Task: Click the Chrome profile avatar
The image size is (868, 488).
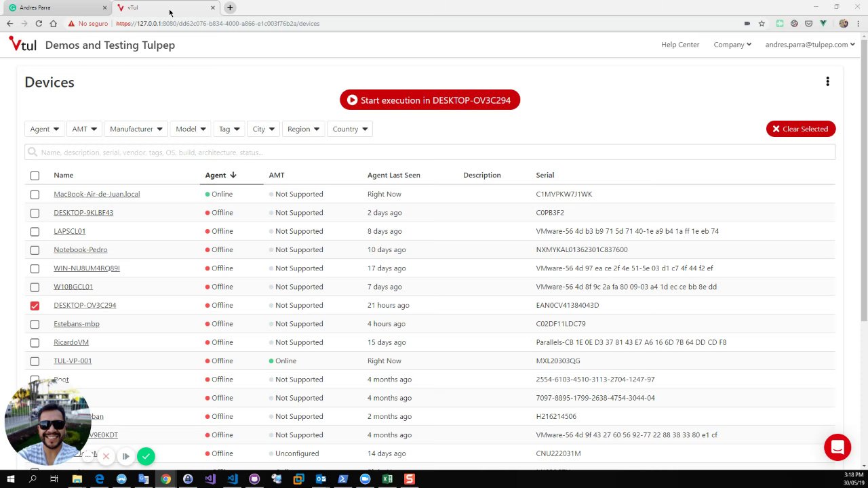Action: point(844,24)
